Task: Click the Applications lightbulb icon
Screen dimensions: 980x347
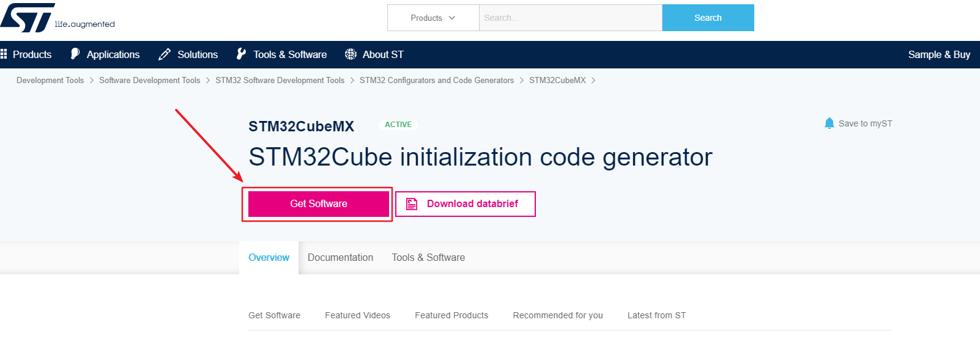Action: (75, 54)
